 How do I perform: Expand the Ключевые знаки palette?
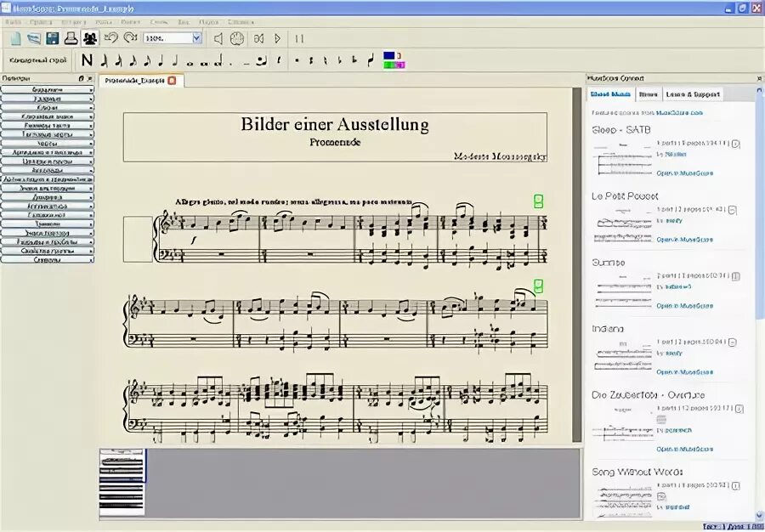pyautogui.click(x=48, y=116)
